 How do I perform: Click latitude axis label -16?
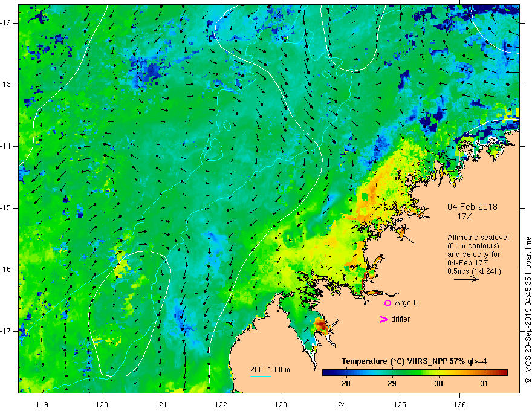click(x=6, y=270)
